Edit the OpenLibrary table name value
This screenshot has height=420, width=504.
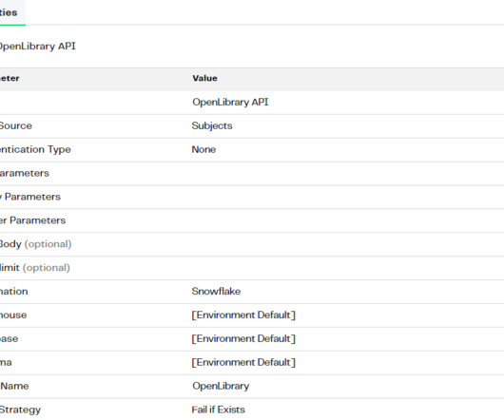click(221, 386)
